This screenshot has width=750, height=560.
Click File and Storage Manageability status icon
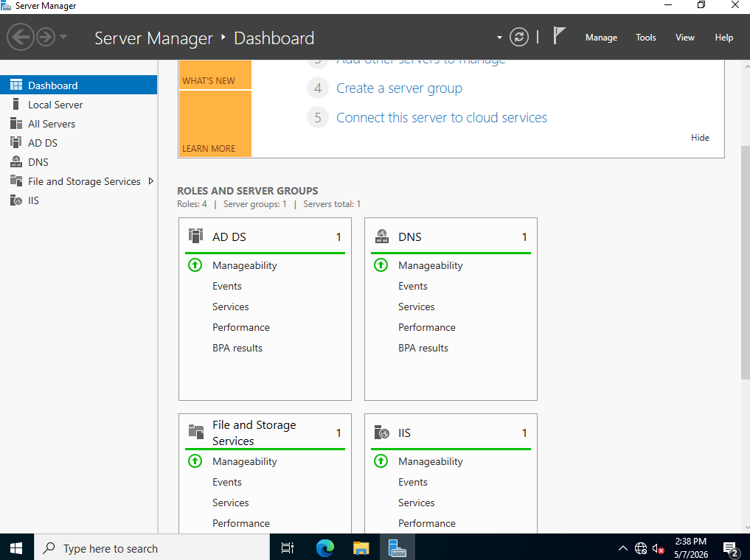[x=195, y=461]
